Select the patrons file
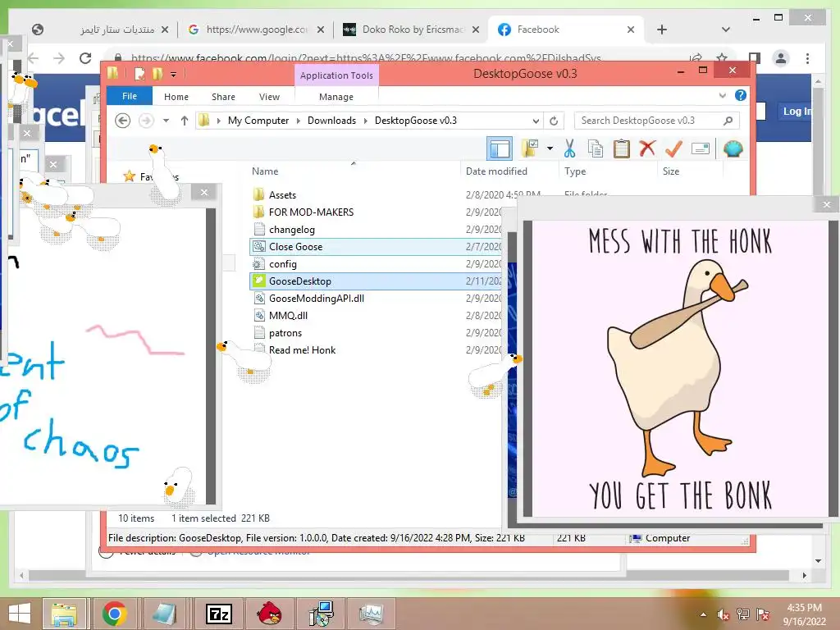Viewport: 840px width, 630px height. click(x=285, y=333)
